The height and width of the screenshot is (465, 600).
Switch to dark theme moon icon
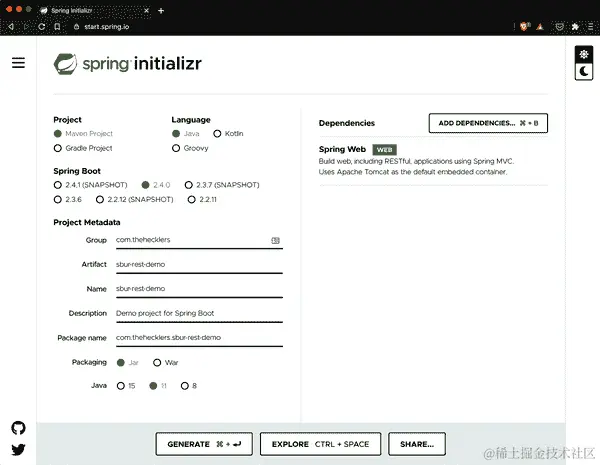pyautogui.click(x=584, y=71)
